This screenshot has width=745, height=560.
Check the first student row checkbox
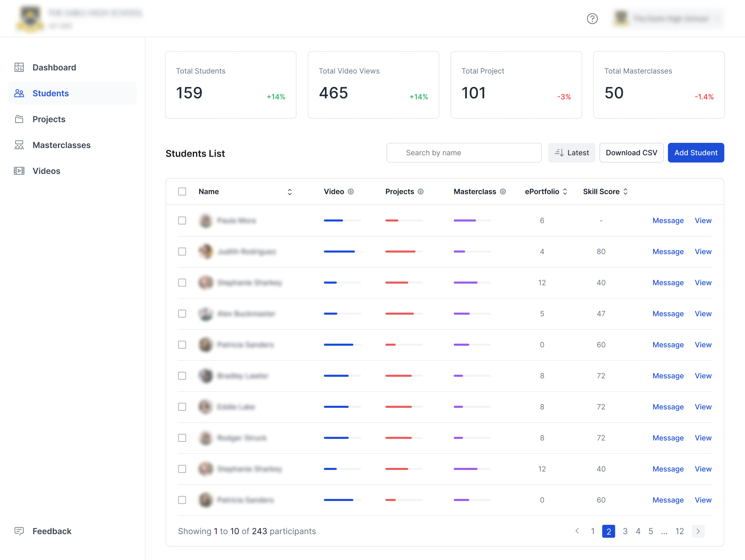coord(182,220)
